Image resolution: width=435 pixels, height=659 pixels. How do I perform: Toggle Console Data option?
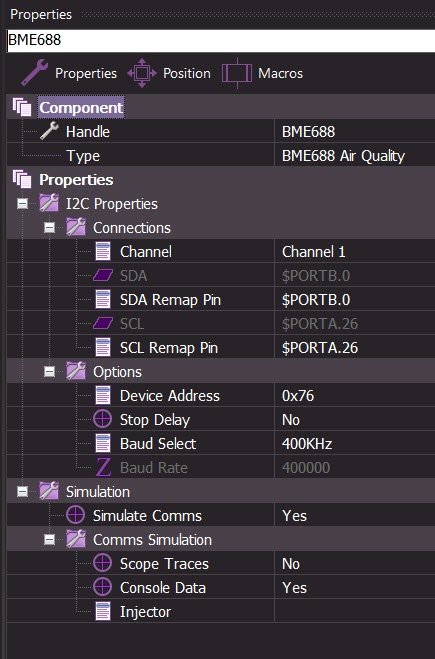pyautogui.click(x=354, y=588)
